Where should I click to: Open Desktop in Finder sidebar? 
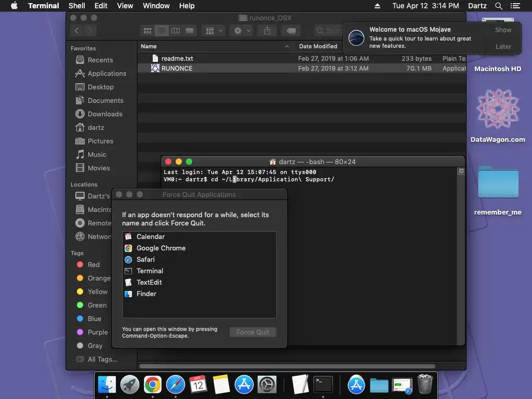tap(95, 87)
